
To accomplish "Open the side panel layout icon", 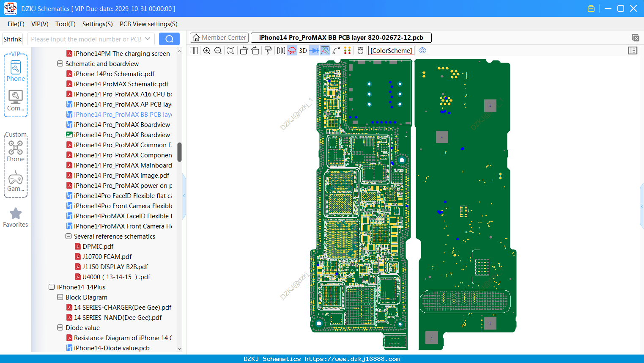I will pyautogui.click(x=633, y=51).
